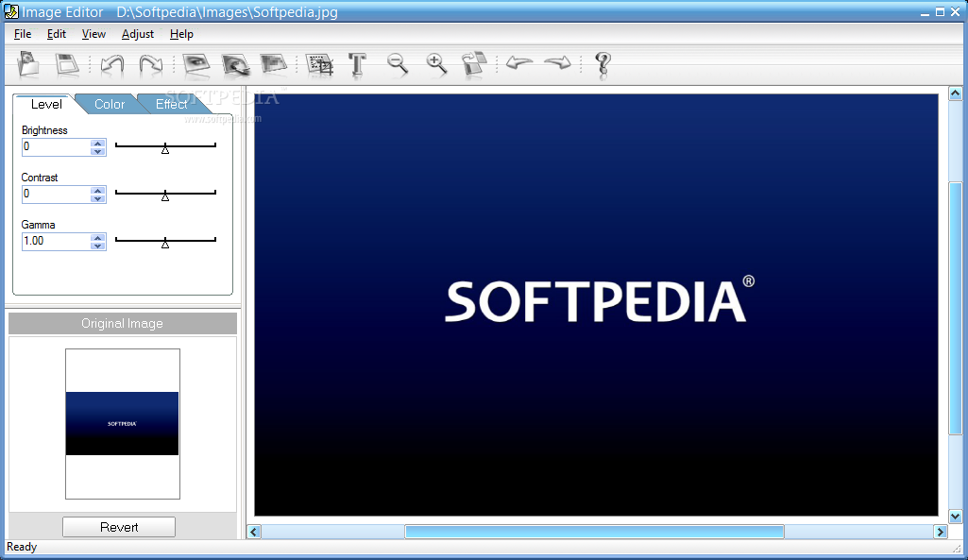Click the right arrow next image icon

(558, 62)
